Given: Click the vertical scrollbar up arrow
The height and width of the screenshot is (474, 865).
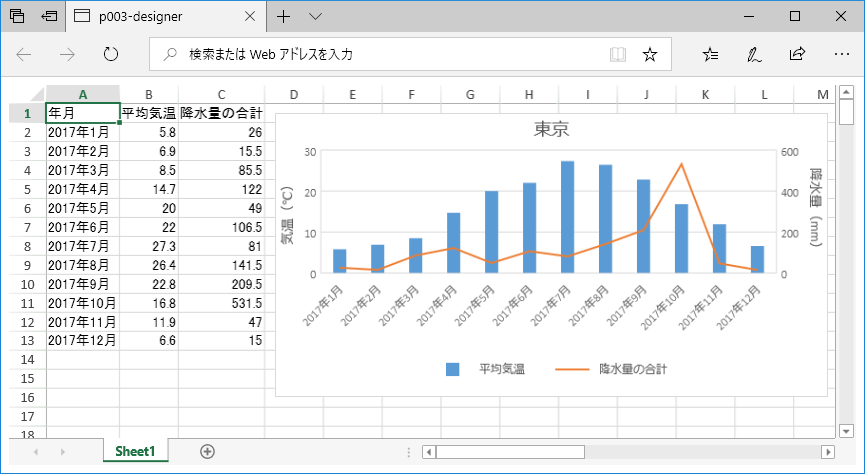Looking at the screenshot, I should [846, 92].
